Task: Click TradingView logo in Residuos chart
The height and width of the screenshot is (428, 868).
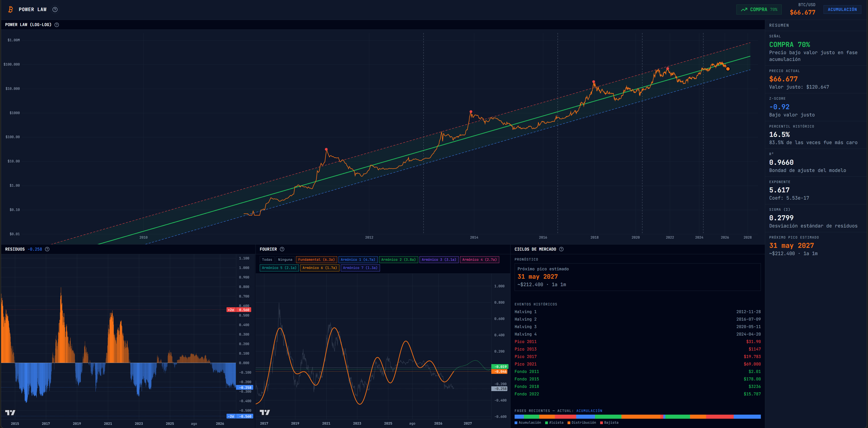Action: click(10, 412)
